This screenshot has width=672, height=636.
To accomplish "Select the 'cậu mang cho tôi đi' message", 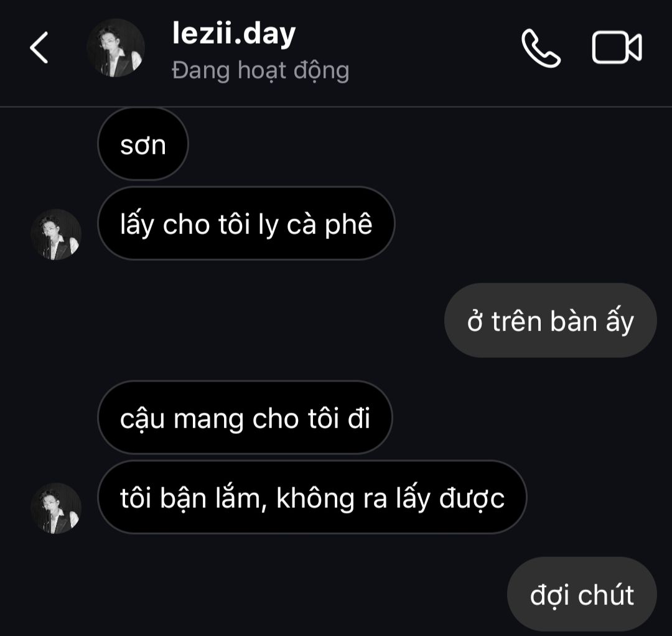I will coord(245,418).
